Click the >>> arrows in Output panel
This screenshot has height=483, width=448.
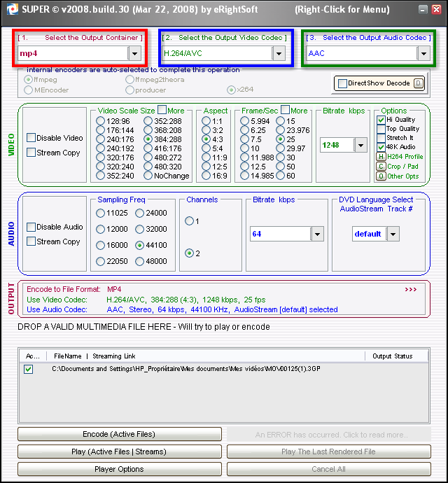[x=411, y=289]
